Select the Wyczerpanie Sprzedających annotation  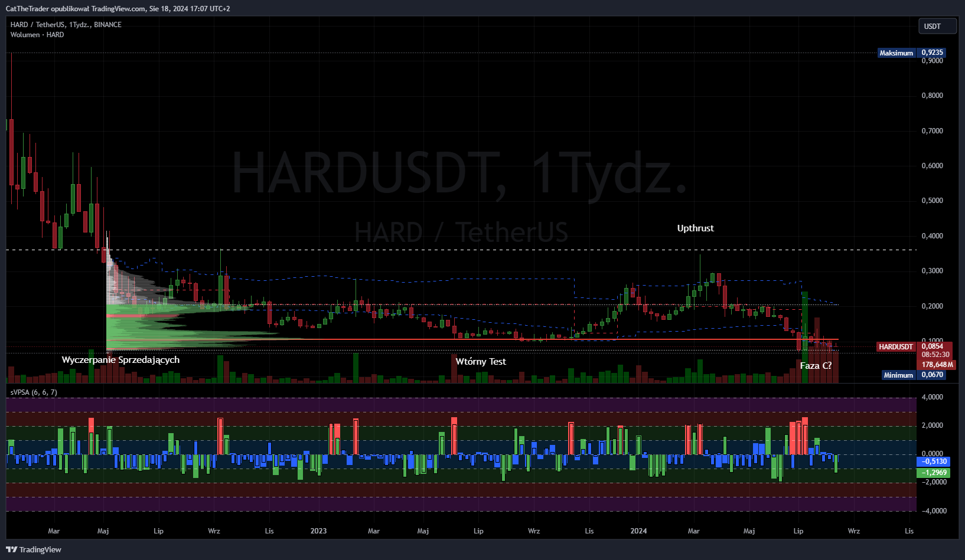pos(120,360)
